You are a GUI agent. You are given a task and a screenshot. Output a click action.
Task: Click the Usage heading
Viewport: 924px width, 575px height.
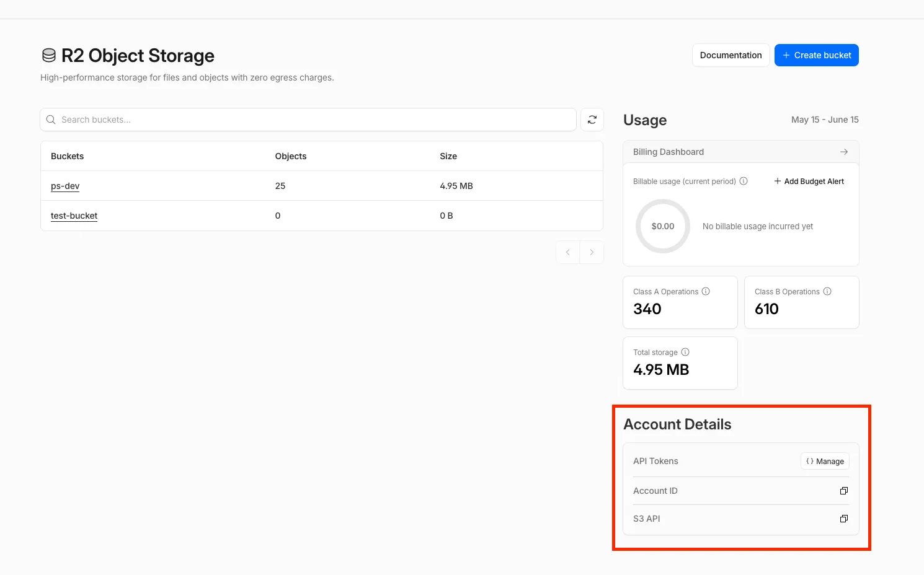click(x=645, y=120)
